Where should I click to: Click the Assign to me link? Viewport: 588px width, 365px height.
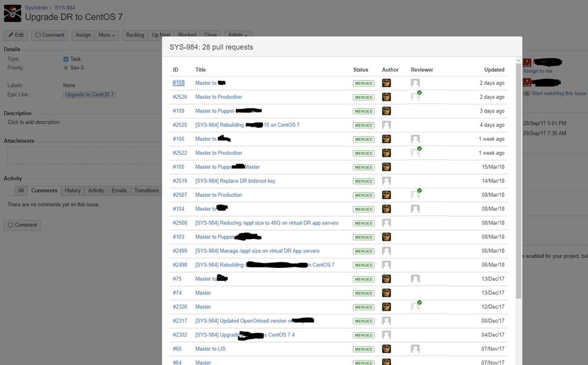tap(537, 71)
